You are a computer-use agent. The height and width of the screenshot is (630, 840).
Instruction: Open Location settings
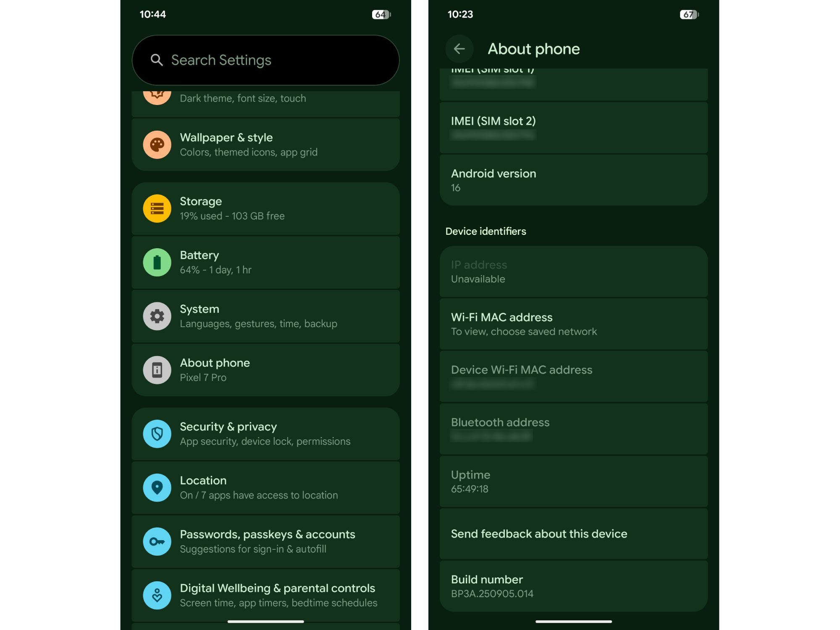(x=265, y=488)
